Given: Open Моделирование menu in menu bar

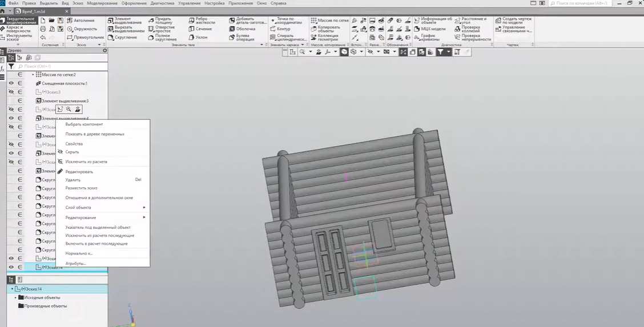Looking at the screenshot, I should pos(102,3).
